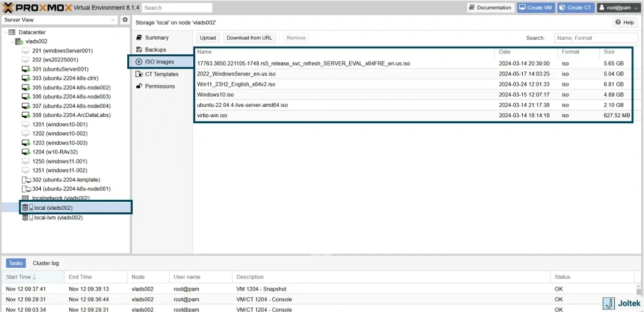Select 2022_WindowsServer_en-us.iso row
Viewport: 644px width, 312px height.
(x=413, y=74)
